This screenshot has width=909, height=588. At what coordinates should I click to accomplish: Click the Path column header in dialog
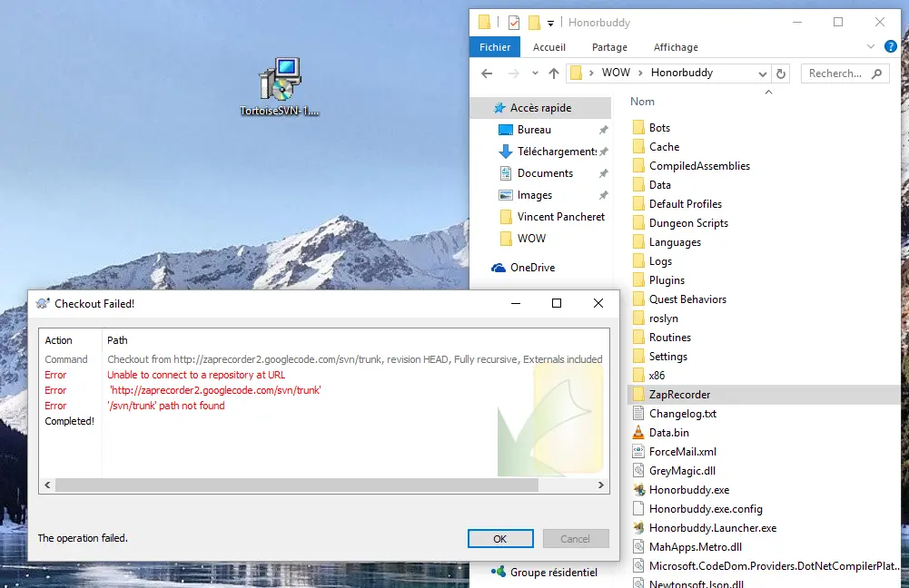pyautogui.click(x=117, y=340)
